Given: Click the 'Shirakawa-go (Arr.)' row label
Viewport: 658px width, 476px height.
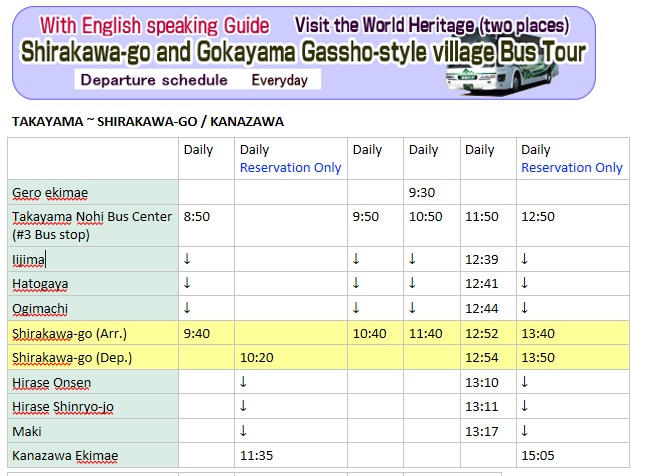Looking at the screenshot, I should 69,334.
